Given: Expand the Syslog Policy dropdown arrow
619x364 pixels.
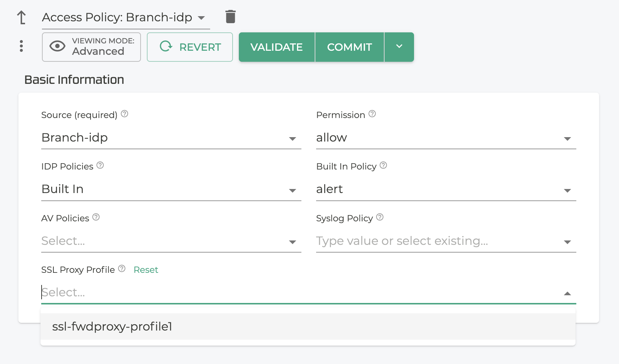Looking at the screenshot, I should pyautogui.click(x=567, y=242).
